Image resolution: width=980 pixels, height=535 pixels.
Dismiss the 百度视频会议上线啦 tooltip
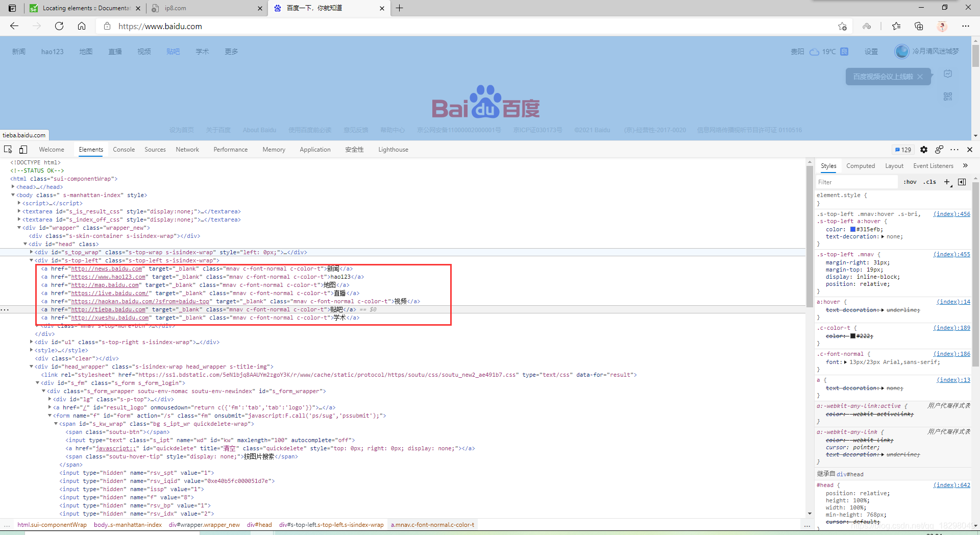click(920, 77)
